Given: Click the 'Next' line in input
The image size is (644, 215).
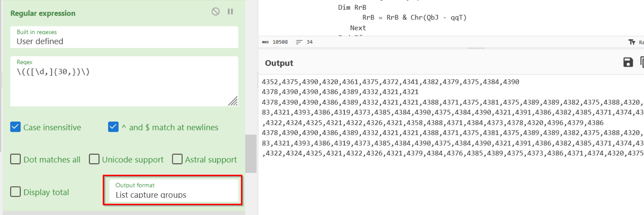Looking at the screenshot, I should (x=358, y=28).
